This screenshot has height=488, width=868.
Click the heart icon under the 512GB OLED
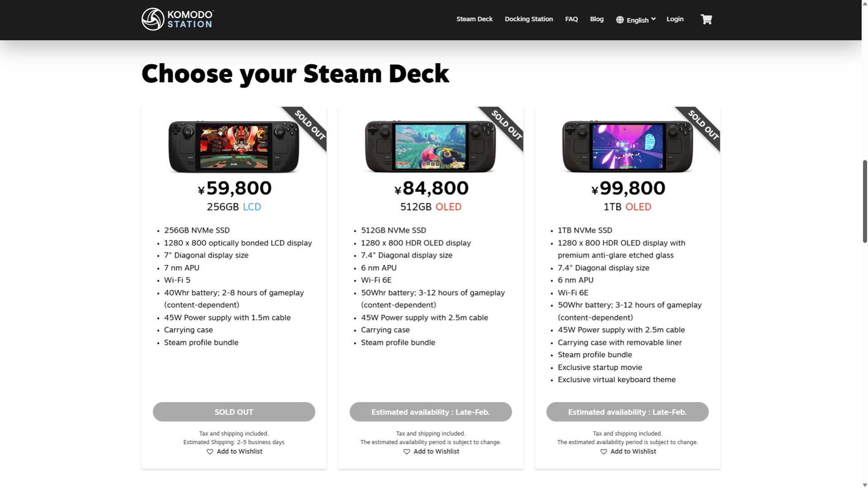[x=406, y=451]
